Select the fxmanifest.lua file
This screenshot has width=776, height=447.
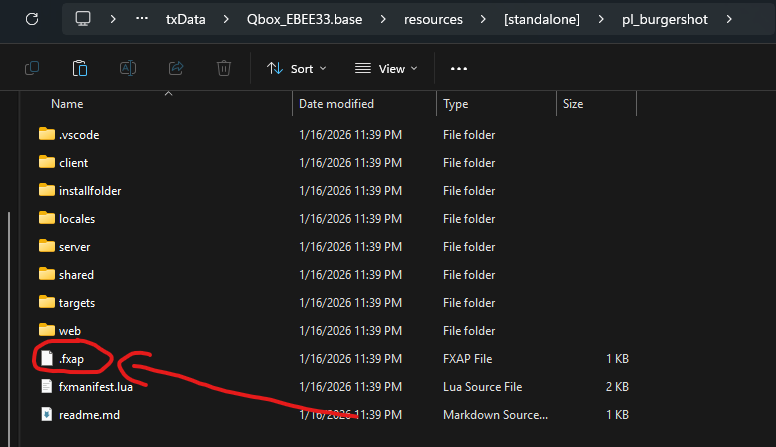tap(95, 387)
